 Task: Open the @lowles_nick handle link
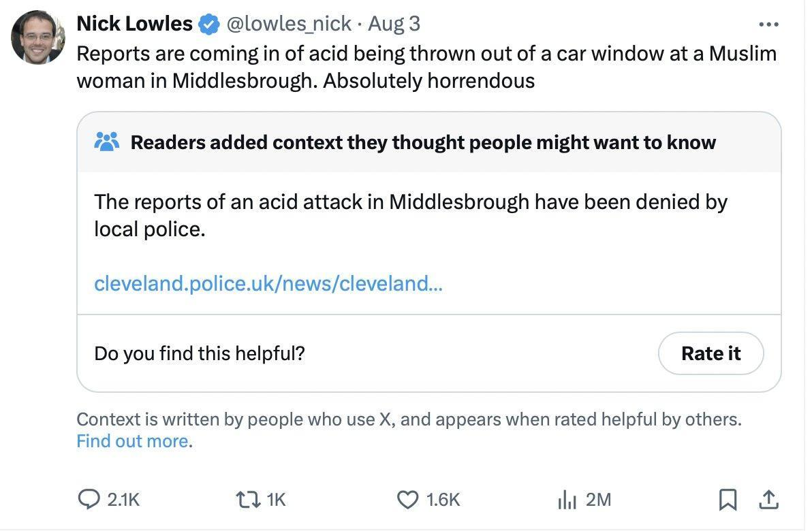point(288,24)
